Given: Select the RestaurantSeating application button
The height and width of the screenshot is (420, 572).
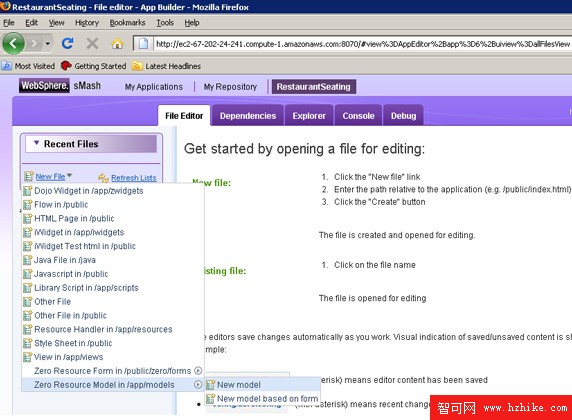Looking at the screenshot, I should (313, 87).
